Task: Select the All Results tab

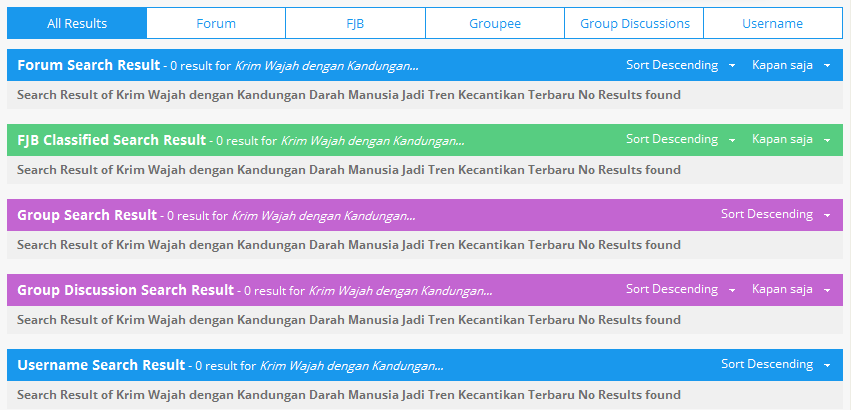Action: [77, 23]
